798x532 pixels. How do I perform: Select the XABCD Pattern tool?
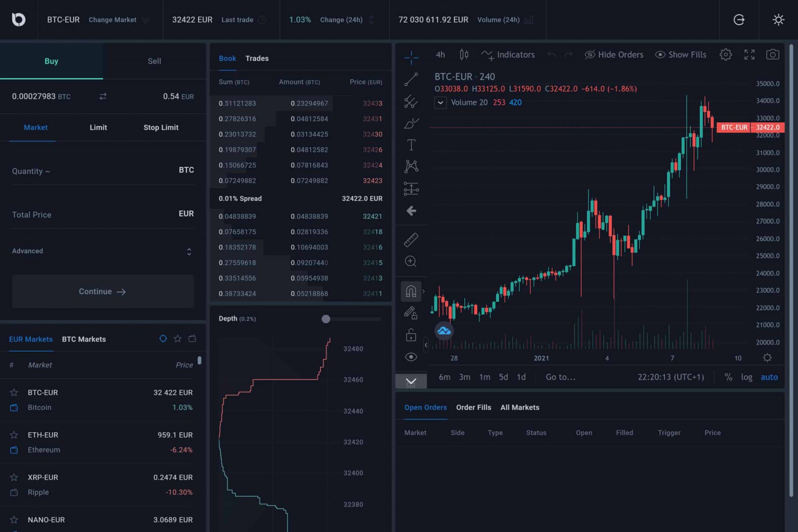[x=411, y=166]
